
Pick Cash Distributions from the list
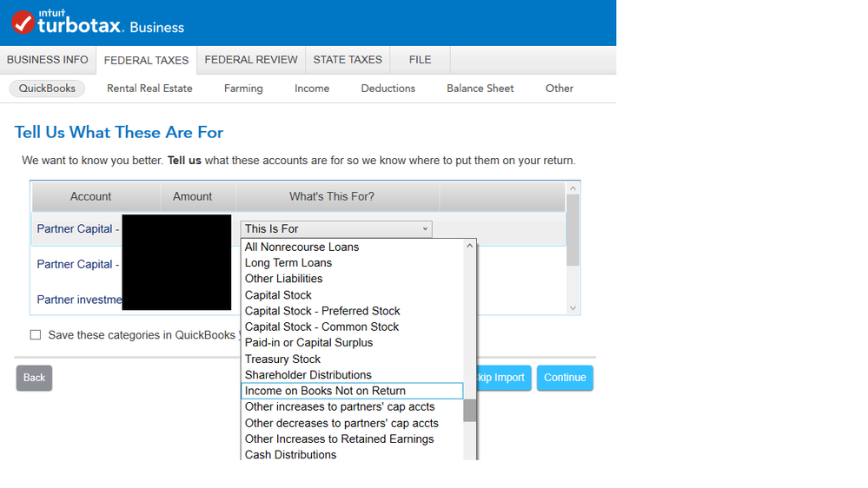click(352, 454)
